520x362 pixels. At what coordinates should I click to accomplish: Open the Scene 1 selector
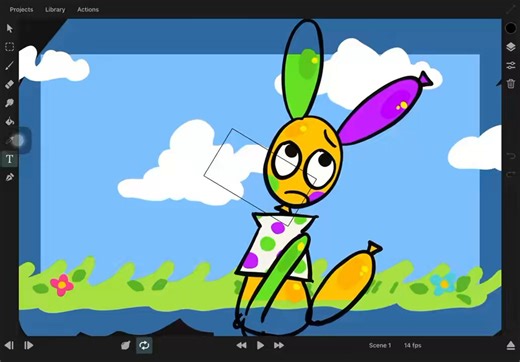point(380,345)
